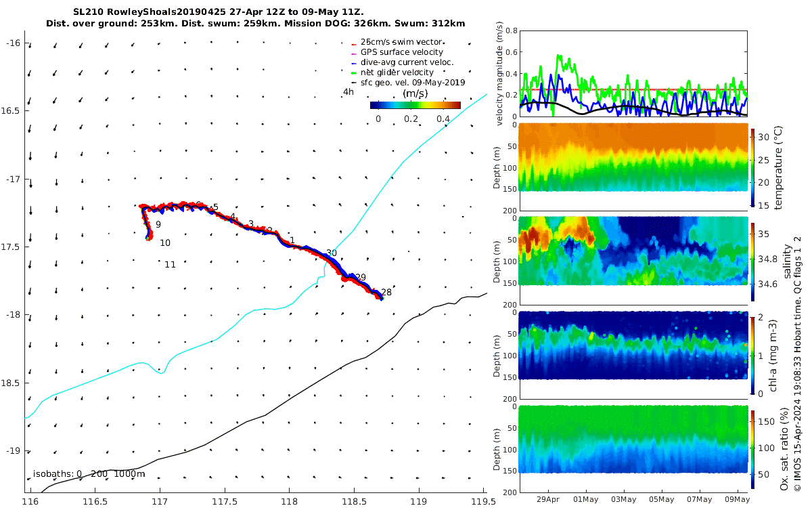Click the '116' longitude tick label
The height and width of the screenshot is (508, 812).
(x=30, y=502)
